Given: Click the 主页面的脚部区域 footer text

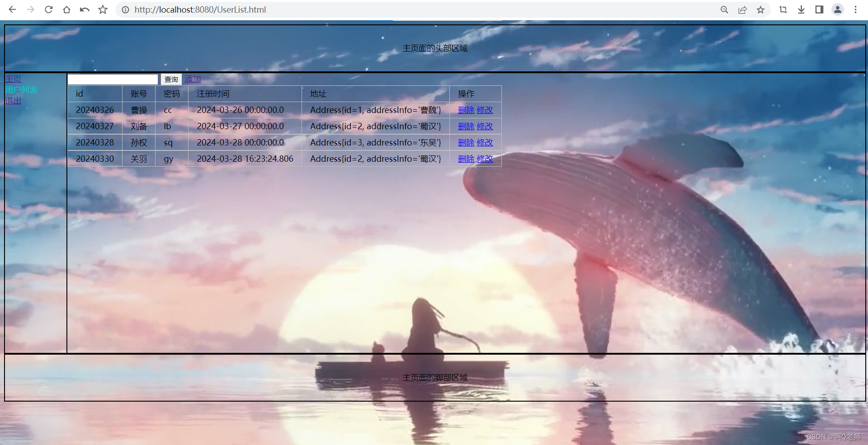Looking at the screenshot, I should click(x=435, y=378).
